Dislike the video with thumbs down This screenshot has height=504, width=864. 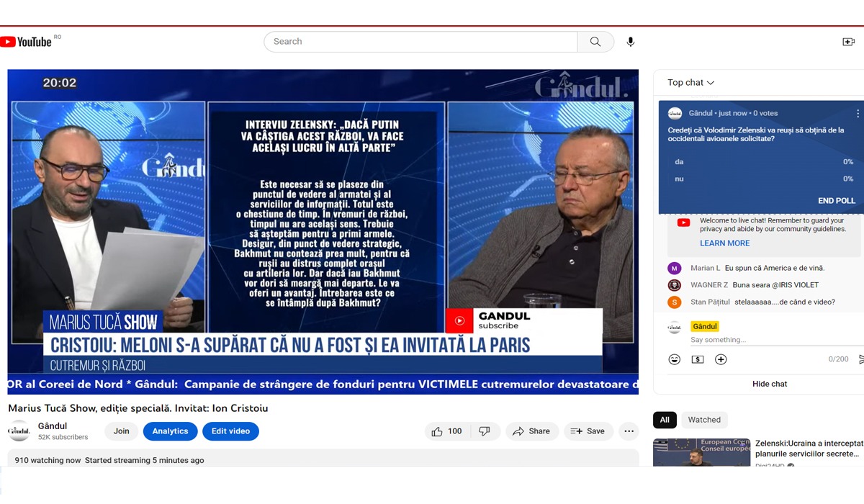tap(485, 431)
